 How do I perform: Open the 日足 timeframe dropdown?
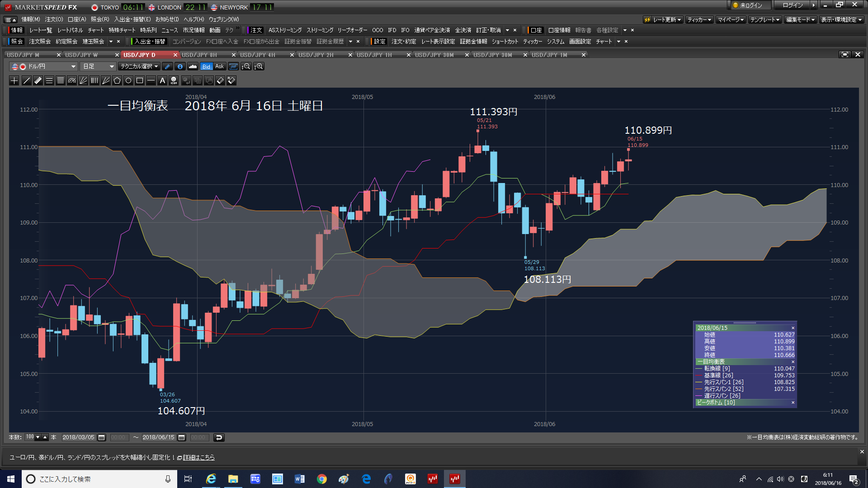coord(98,66)
